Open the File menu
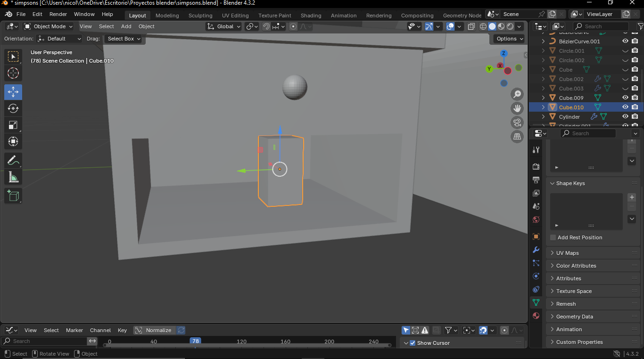Image resolution: width=644 pixels, height=359 pixels. pos(21,14)
